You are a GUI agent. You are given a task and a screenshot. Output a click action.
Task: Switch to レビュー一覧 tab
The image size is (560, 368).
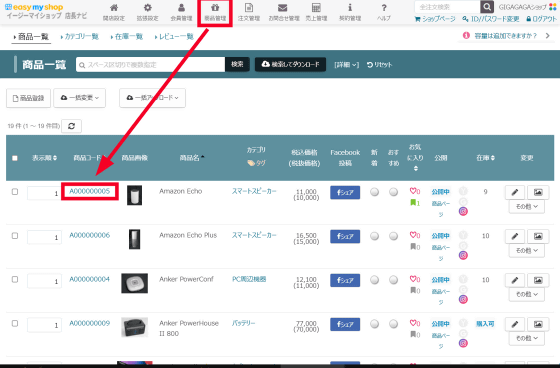click(x=174, y=36)
